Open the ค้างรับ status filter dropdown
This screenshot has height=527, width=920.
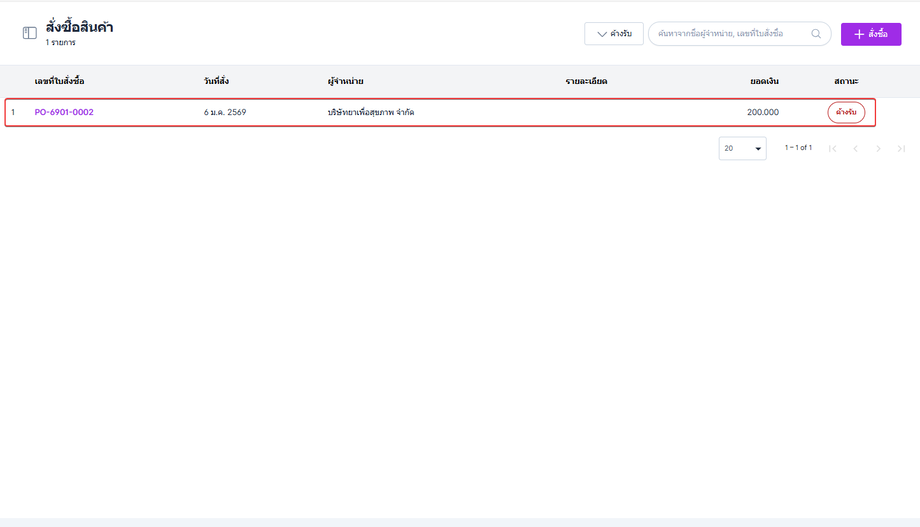point(614,33)
